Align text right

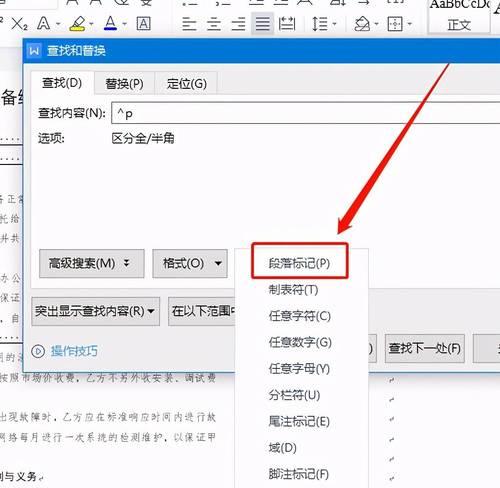(x=238, y=24)
